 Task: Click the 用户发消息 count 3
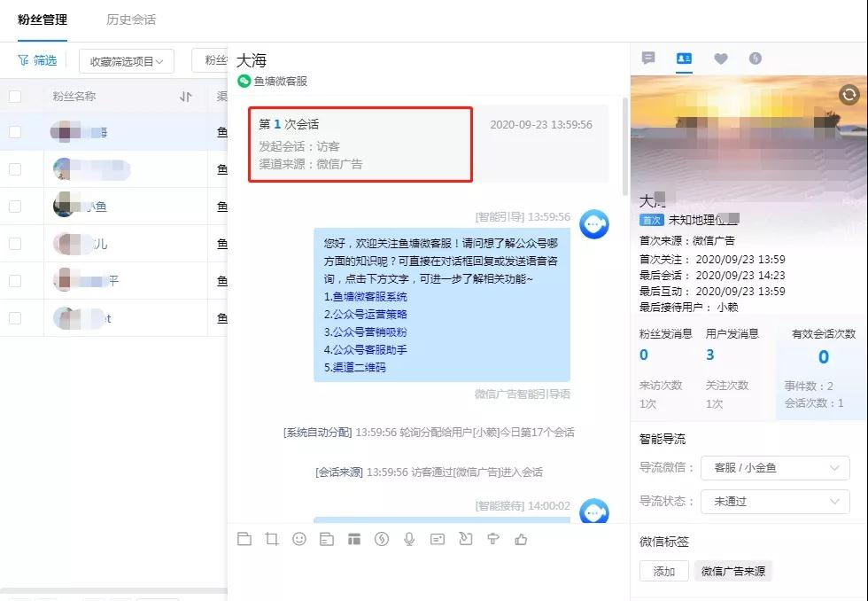pyautogui.click(x=710, y=355)
